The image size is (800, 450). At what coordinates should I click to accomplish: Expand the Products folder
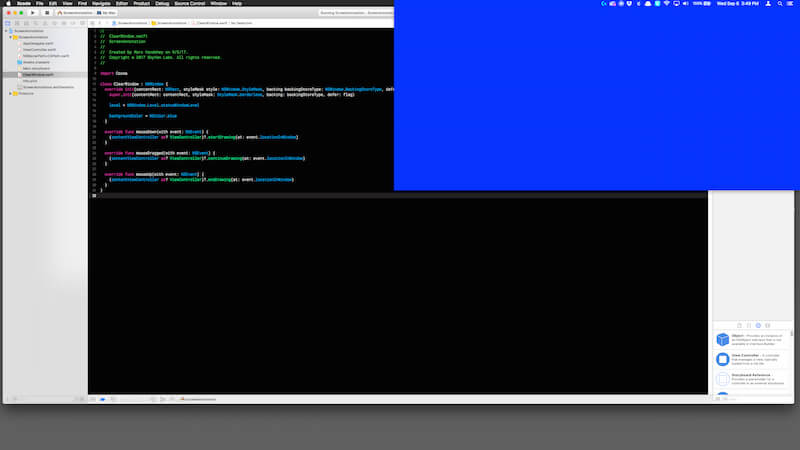pos(11,93)
